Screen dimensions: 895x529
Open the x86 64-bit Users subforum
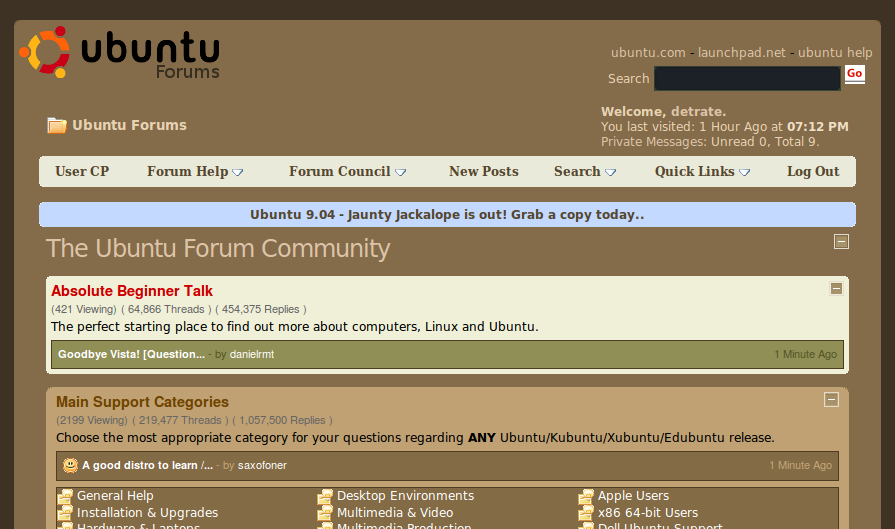[648, 512]
